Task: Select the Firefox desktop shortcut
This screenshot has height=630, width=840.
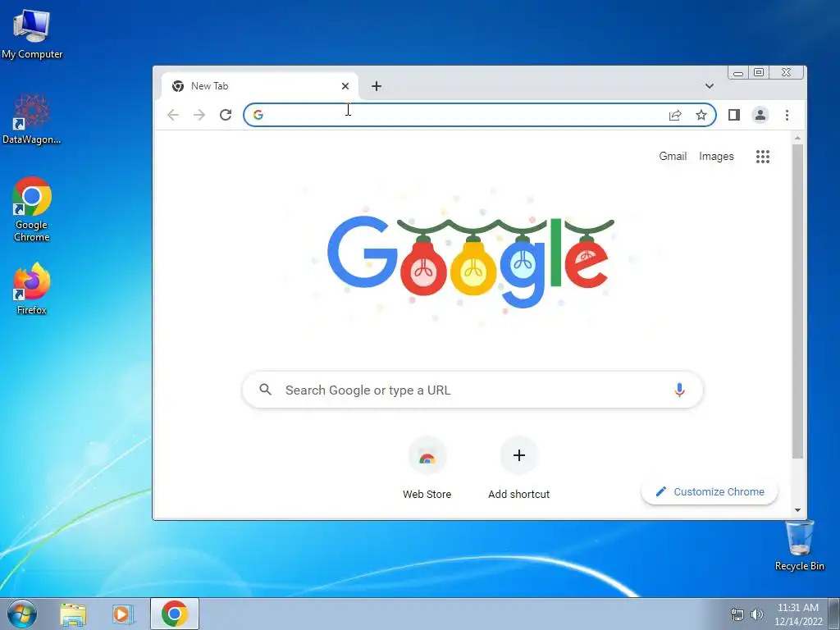Action: tap(32, 289)
